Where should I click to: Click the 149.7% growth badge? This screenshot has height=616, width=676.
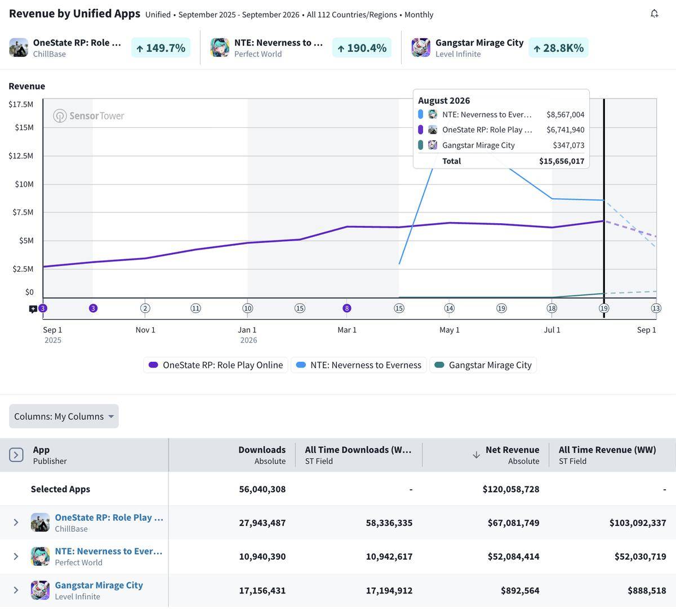coord(161,48)
